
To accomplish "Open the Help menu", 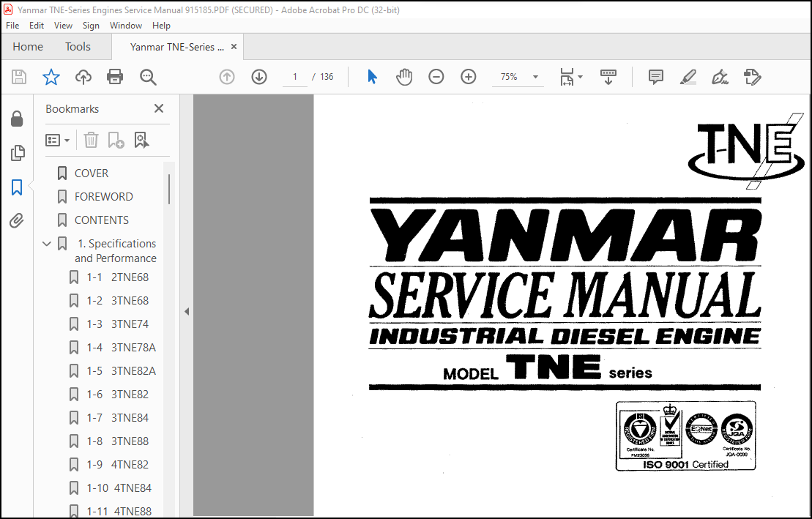I will pos(161,26).
